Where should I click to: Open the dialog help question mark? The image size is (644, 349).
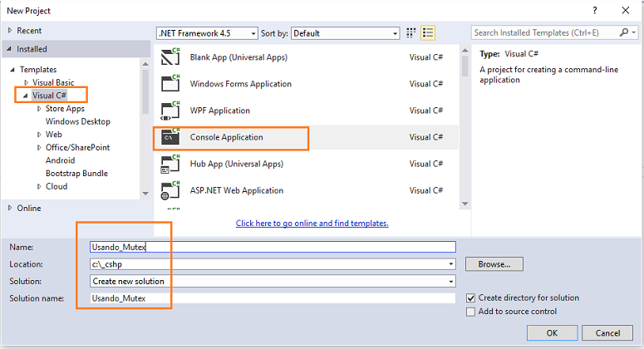click(595, 11)
